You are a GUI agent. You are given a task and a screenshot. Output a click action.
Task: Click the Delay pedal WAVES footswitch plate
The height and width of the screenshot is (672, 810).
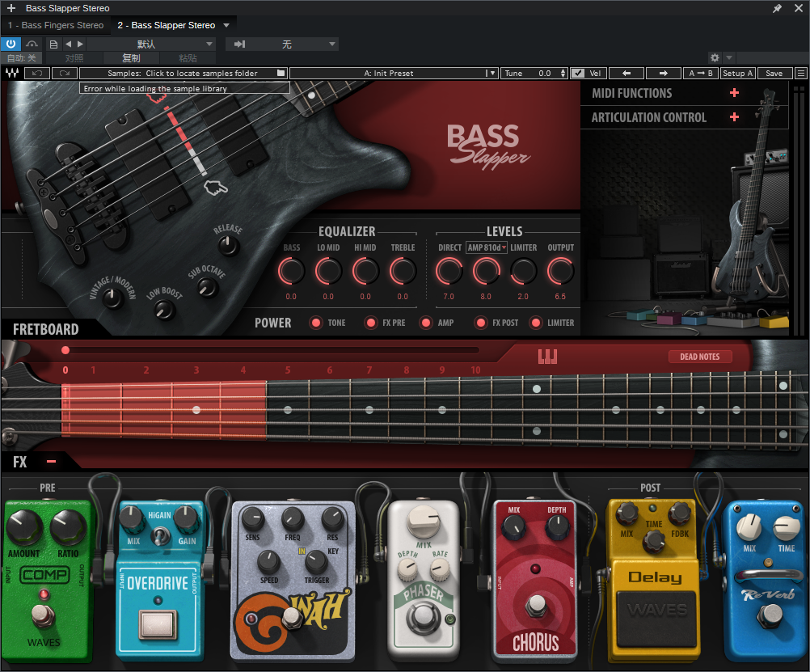click(656, 617)
